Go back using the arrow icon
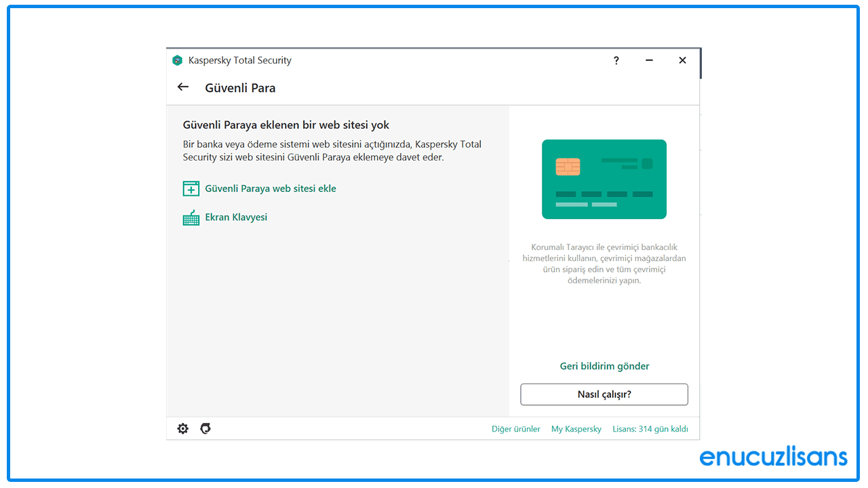This screenshot has height=488, width=868. click(x=182, y=87)
